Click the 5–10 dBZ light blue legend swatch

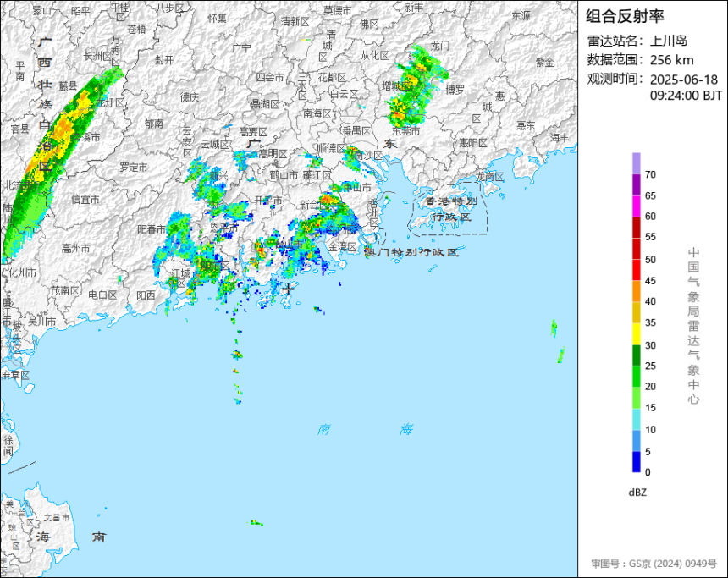636,441
